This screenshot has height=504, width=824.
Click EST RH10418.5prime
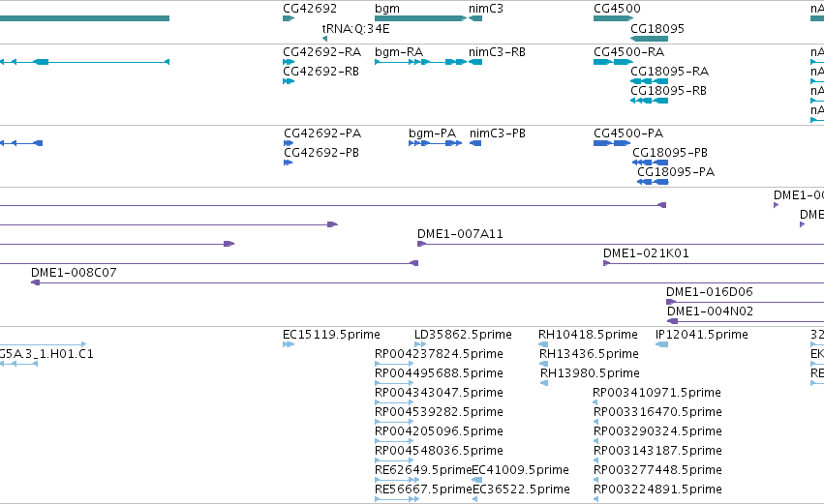pos(543,344)
